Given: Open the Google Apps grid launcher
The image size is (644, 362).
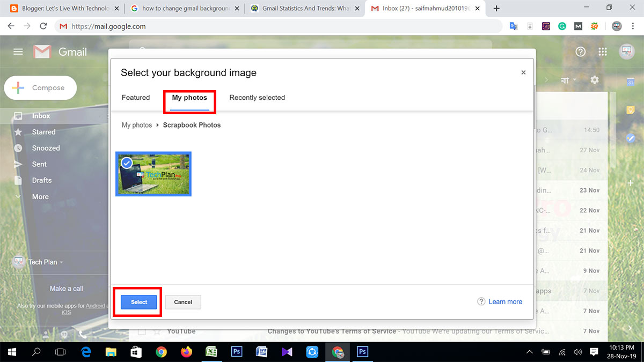Looking at the screenshot, I should tap(603, 51).
